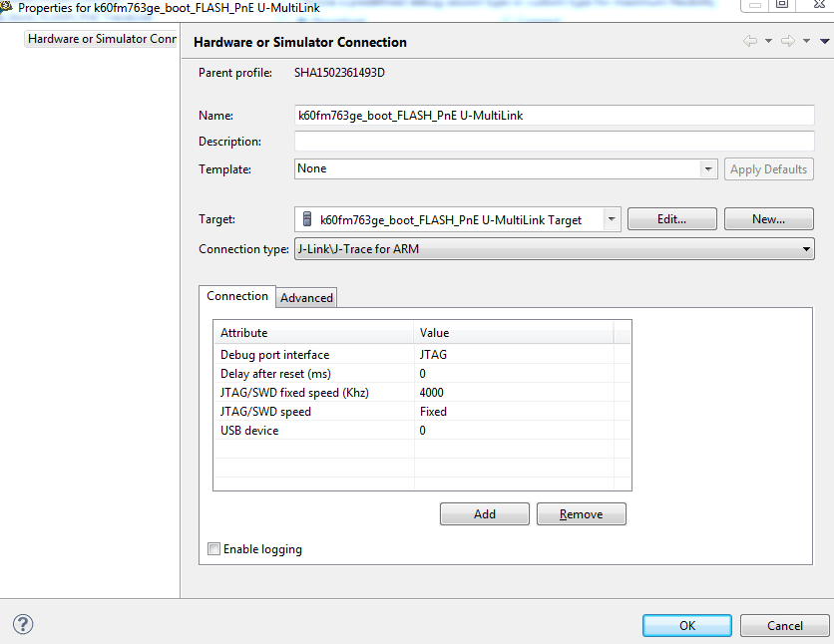Click the Name input field
The height and width of the screenshot is (644, 834).
tap(555, 116)
